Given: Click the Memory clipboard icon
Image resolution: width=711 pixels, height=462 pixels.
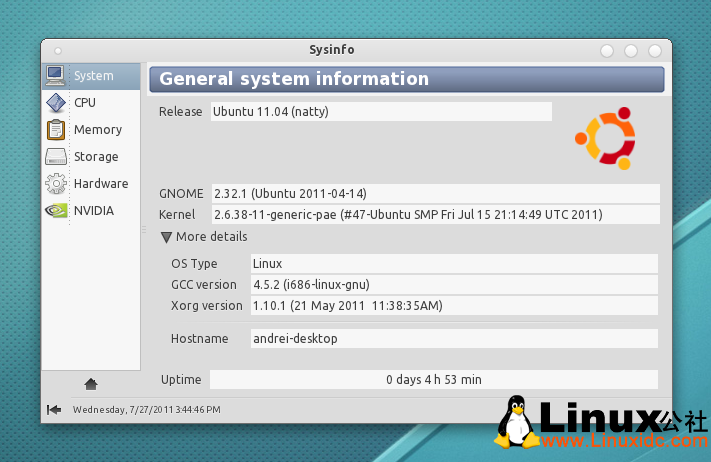Looking at the screenshot, I should (55, 129).
